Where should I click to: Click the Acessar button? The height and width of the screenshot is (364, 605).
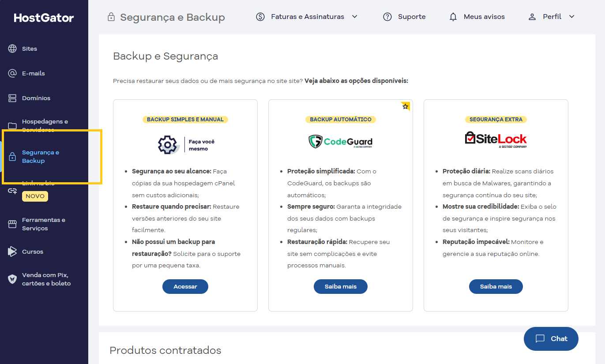click(x=185, y=286)
